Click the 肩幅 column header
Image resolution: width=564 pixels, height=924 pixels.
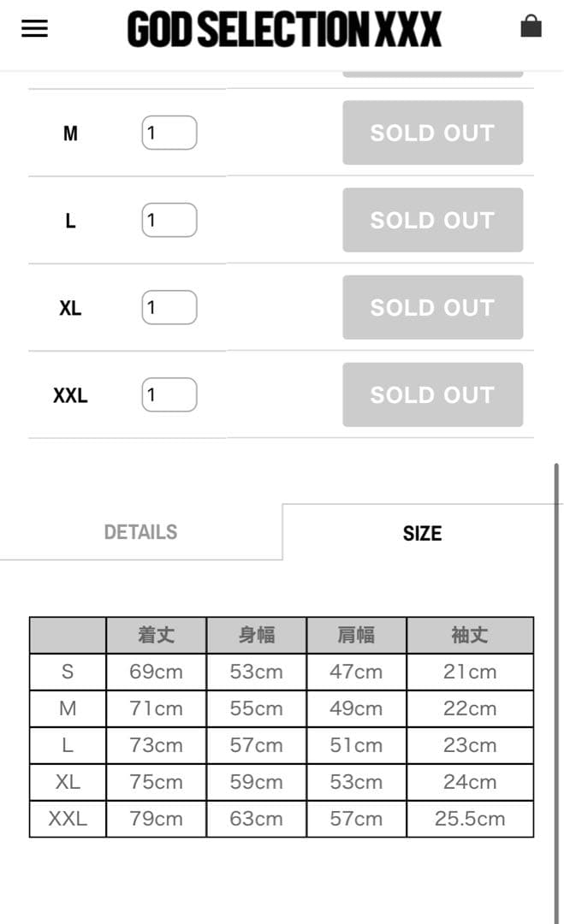(356, 635)
